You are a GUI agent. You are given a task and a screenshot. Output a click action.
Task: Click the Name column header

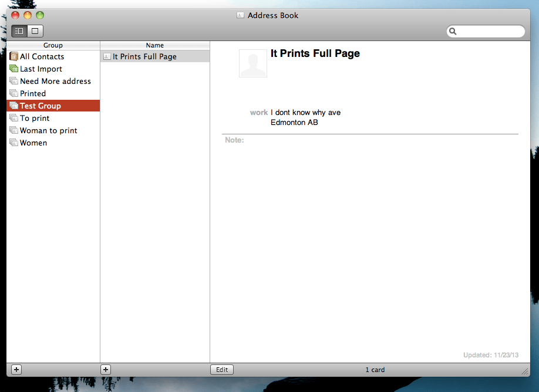(x=154, y=45)
